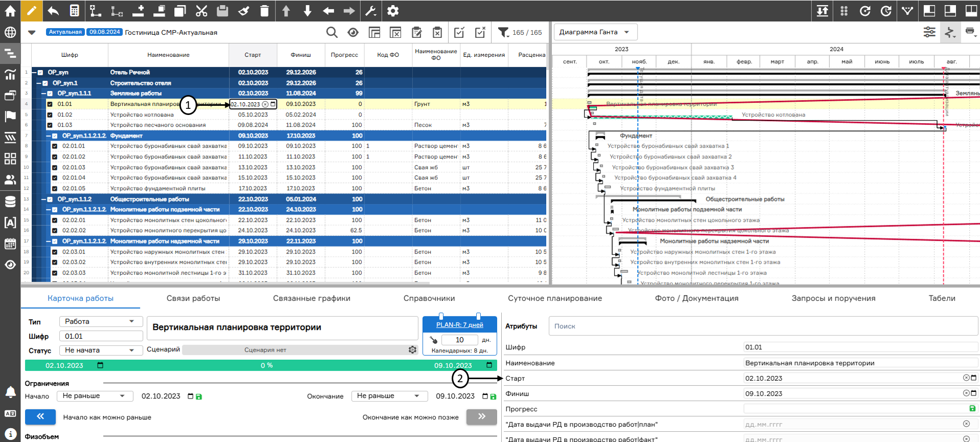The image size is (980, 442).
Task: Collapse the Фундамент group node
Action: 49,136
